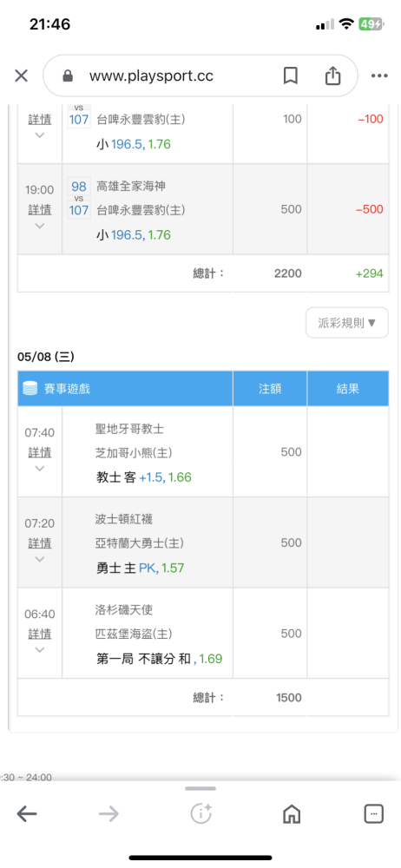Go back with the left arrow icon
401x868 pixels.
27,813
